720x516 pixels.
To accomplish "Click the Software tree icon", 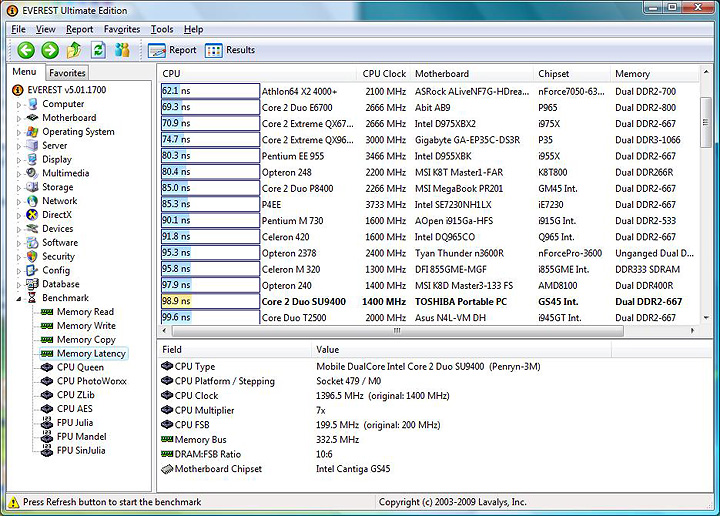I will [32, 242].
